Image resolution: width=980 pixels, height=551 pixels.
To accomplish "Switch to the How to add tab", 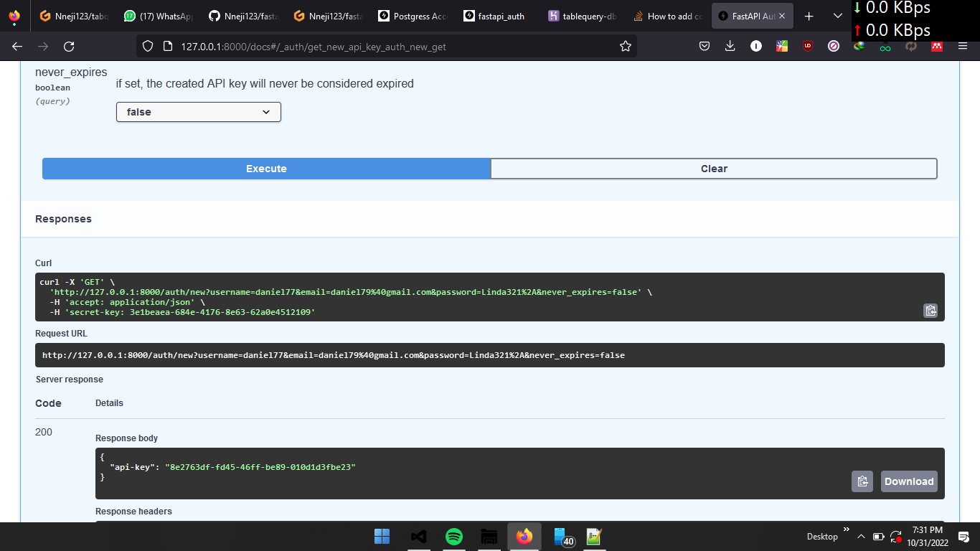I will tap(667, 16).
